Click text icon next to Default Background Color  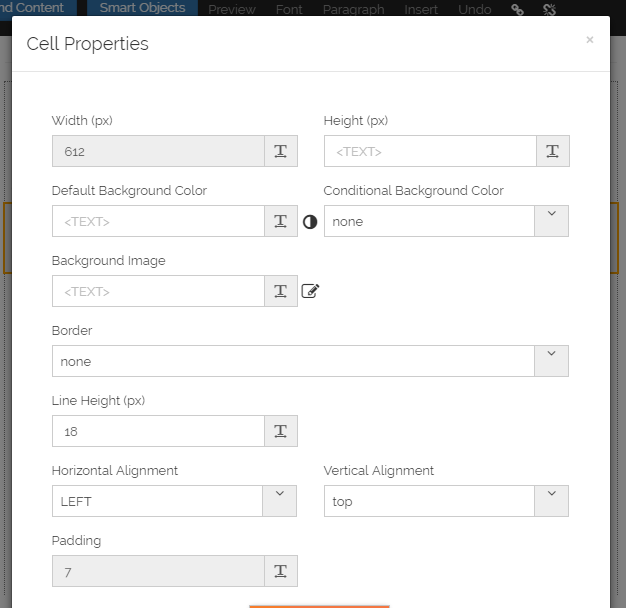(281, 221)
